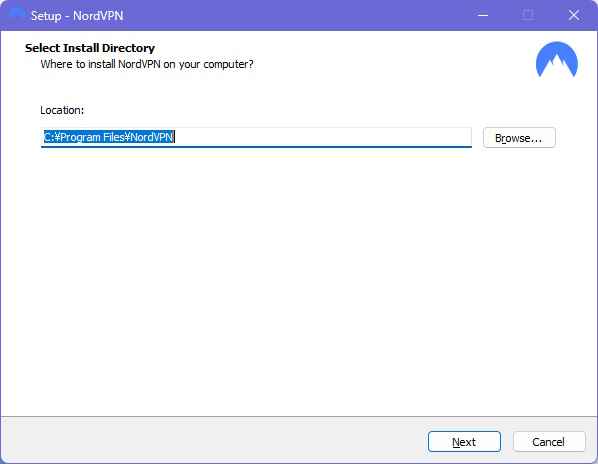Open the Browse... folder picker
Image resolution: width=598 pixels, height=464 pixels.
(x=519, y=138)
